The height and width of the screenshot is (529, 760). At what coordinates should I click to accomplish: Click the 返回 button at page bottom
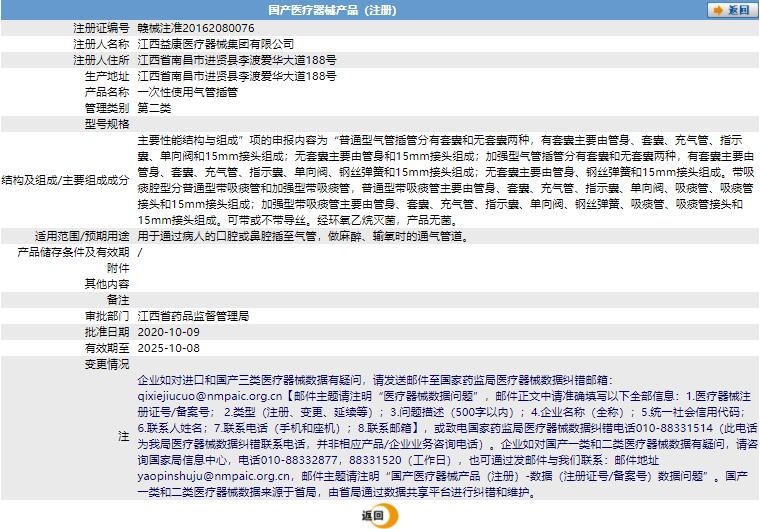pyautogui.click(x=380, y=515)
